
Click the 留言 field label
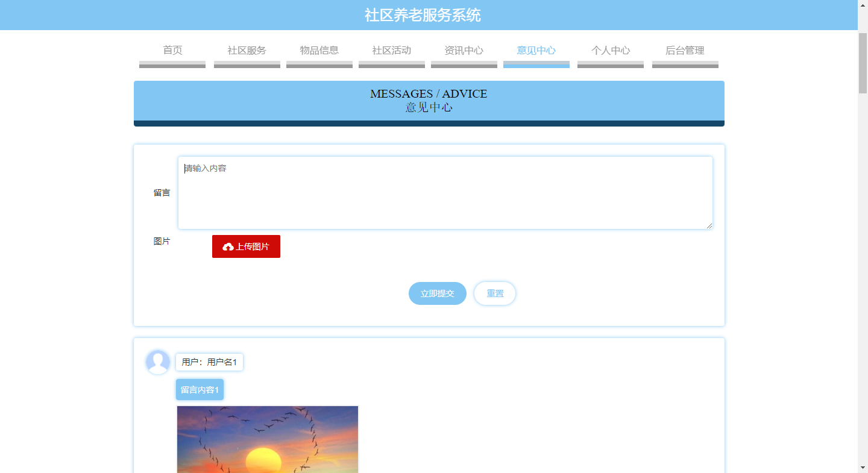pyautogui.click(x=162, y=193)
